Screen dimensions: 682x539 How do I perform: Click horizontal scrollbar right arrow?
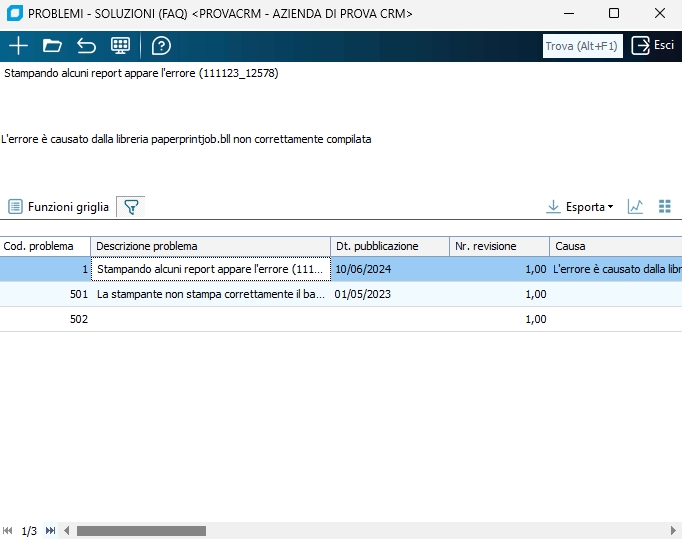tap(673, 530)
